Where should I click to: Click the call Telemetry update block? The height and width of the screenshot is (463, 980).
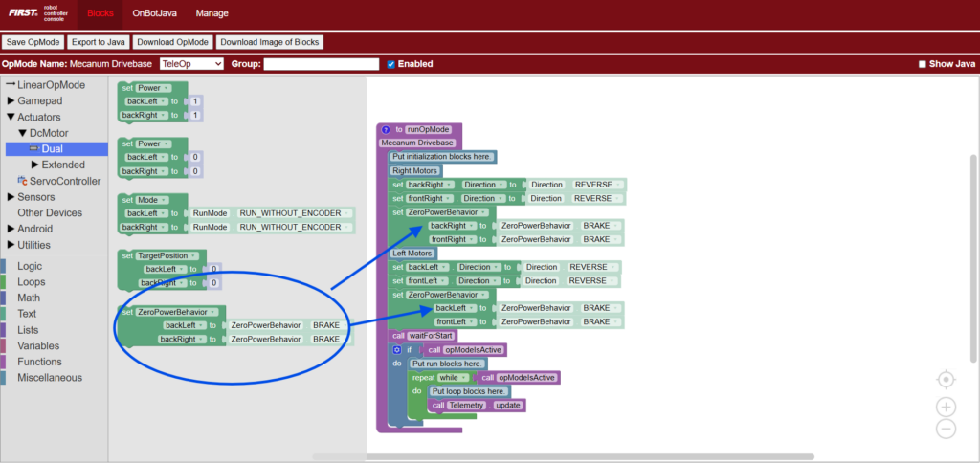(x=479, y=406)
